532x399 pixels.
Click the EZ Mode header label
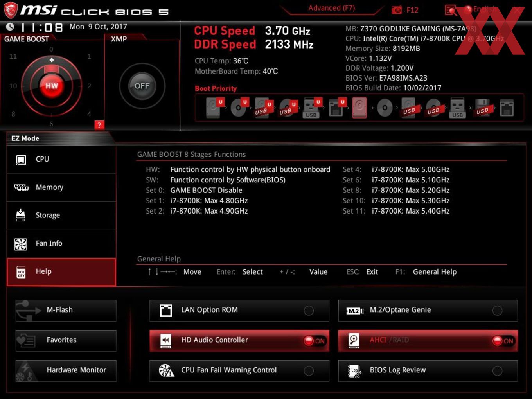[x=25, y=138]
